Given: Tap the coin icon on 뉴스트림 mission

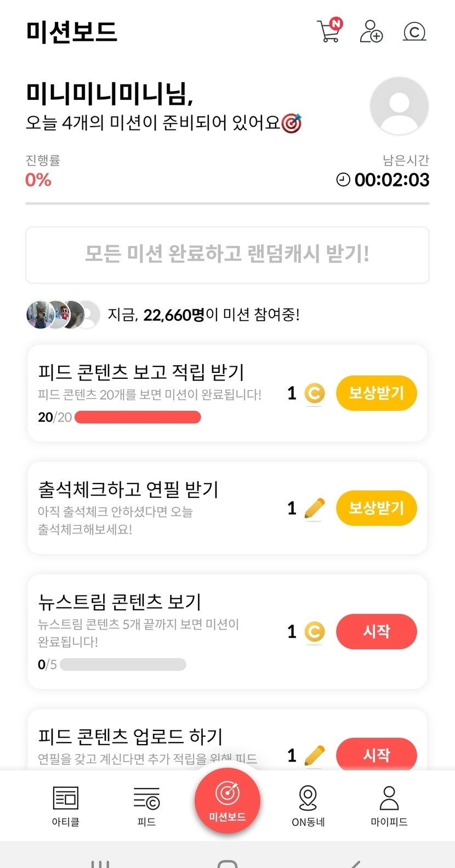Looking at the screenshot, I should coord(314,632).
